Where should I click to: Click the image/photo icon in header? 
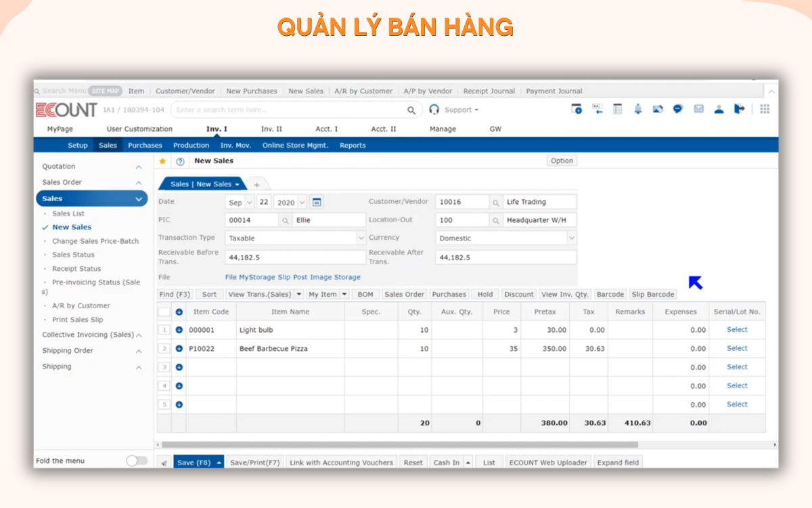pyautogui.click(x=658, y=109)
